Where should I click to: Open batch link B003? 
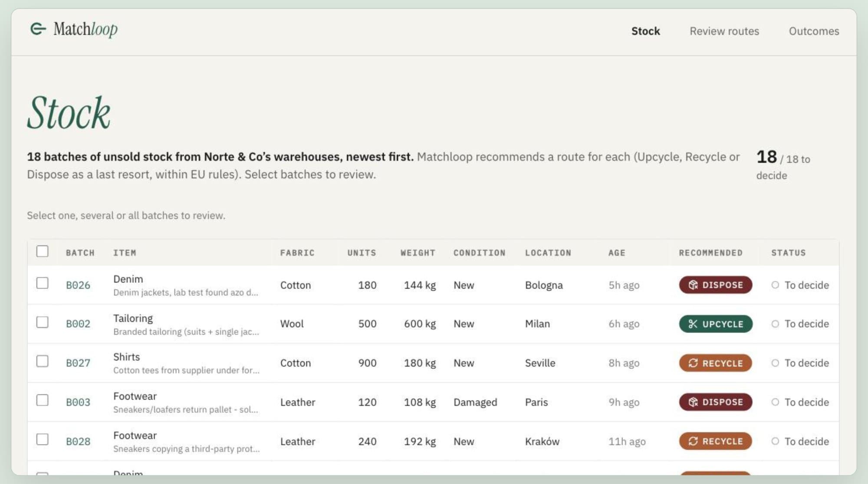pyautogui.click(x=78, y=402)
